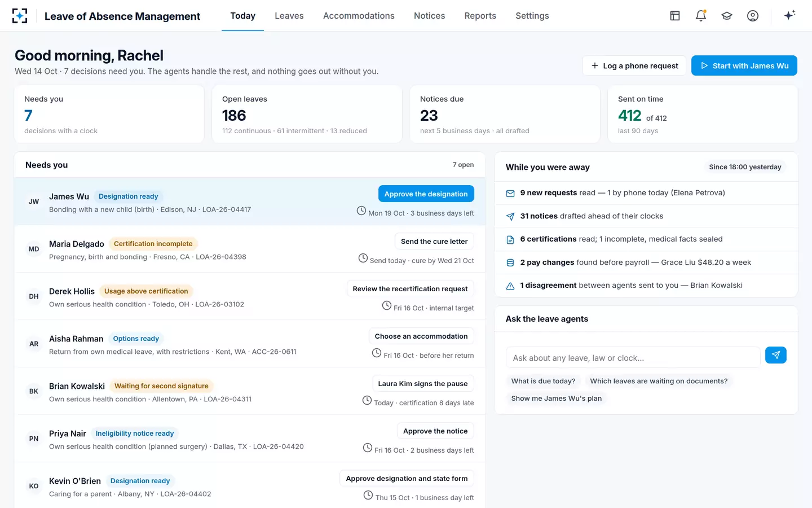Click the Ask about any leave input field

pos(633,357)
